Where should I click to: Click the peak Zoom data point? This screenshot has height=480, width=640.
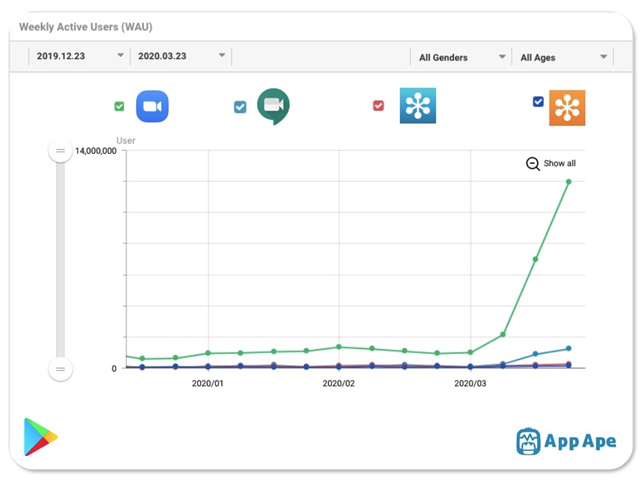[x=568, y=182]
